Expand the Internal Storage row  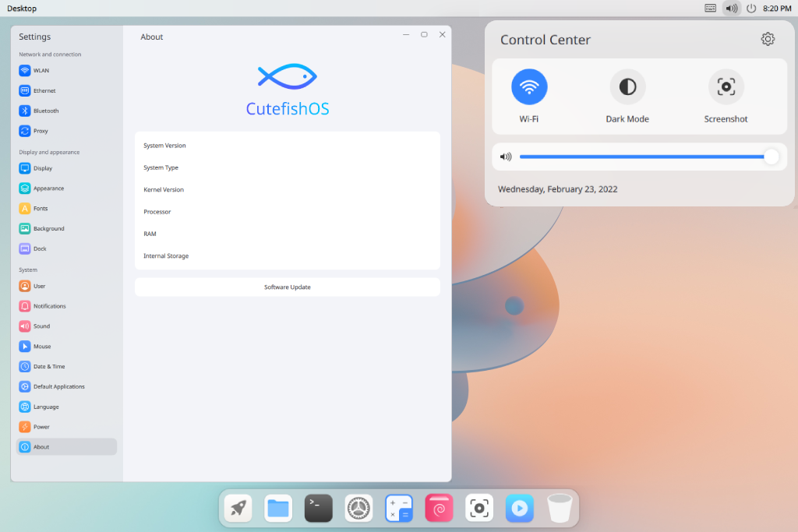click(287, 255)
